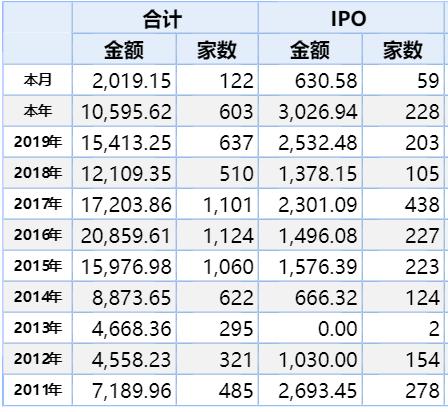This screenshot has width=448, height=412.
Task: Click the 本月 row label
Action: [38, 80]
